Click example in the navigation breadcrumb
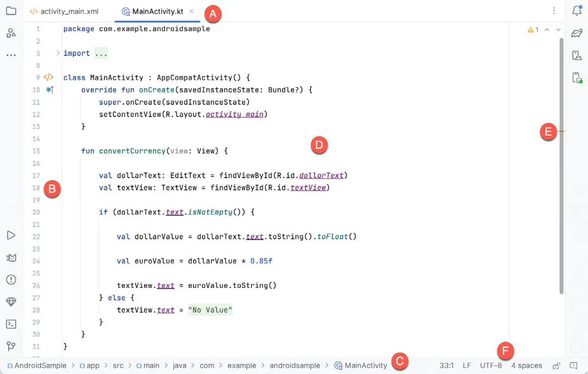 [242, 366]
